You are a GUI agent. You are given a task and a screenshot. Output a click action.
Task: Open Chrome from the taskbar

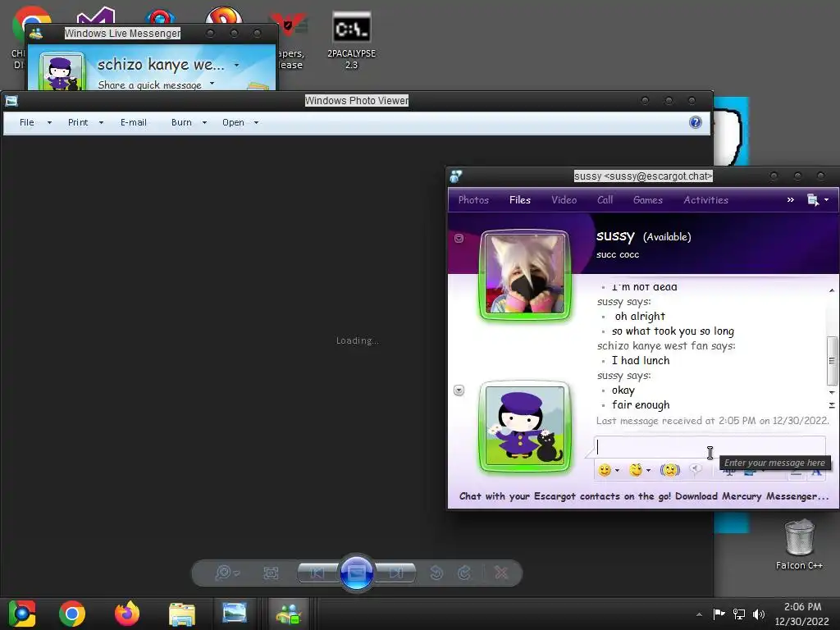click(72, 614)
